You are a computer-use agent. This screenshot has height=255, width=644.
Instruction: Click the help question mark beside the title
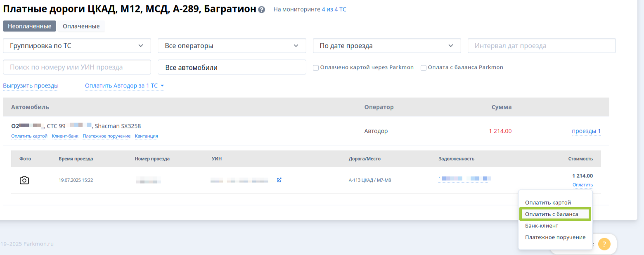261,10
